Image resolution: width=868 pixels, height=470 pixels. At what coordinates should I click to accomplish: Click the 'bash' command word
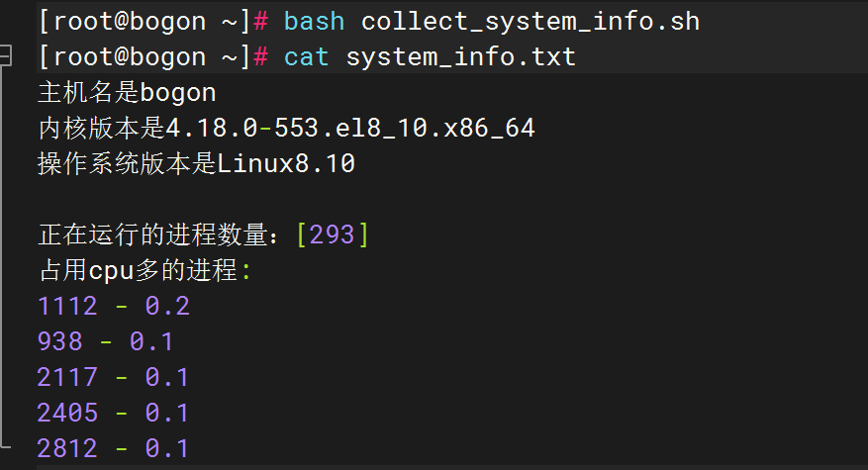(315, 21)
